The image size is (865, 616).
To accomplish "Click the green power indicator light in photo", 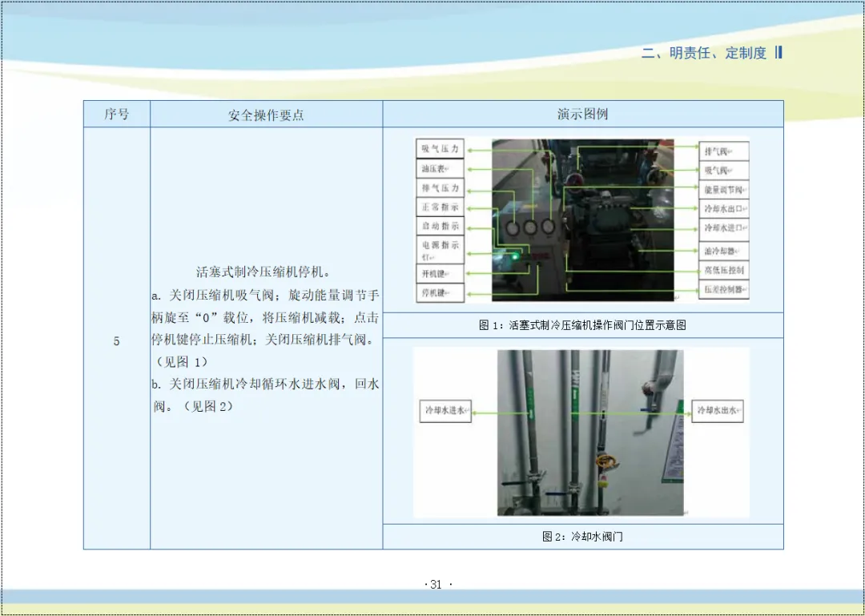I will coord(515,256).
